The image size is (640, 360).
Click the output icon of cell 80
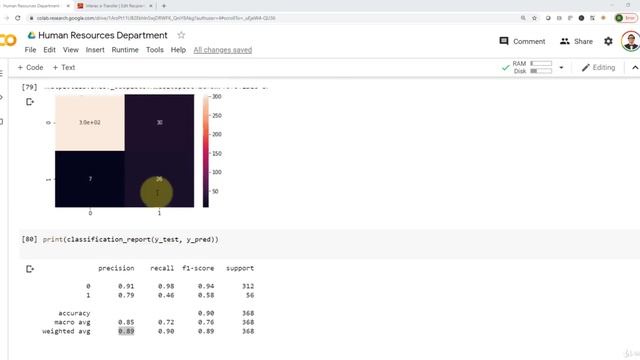(x=30, y=269)
